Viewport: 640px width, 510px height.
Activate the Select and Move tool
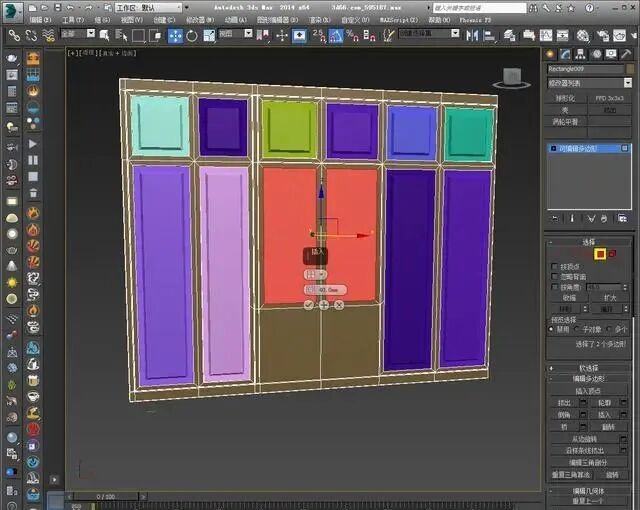[175, 36]
